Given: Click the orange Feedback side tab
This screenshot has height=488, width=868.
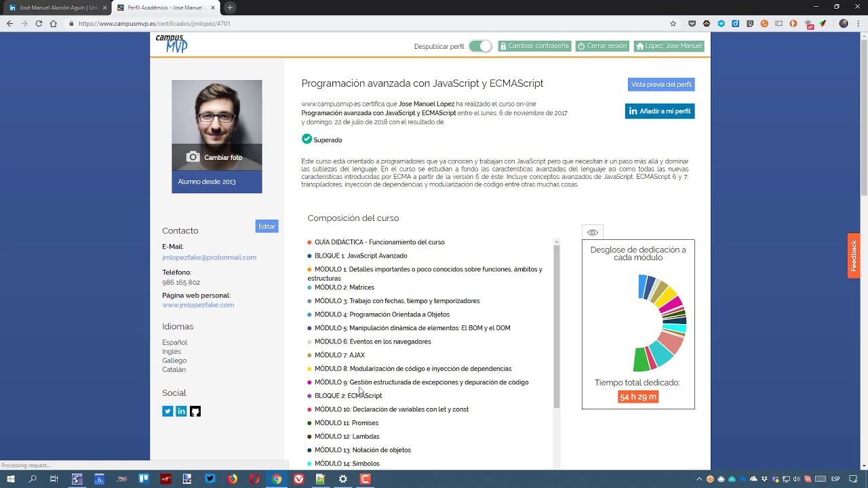Looking at the screenshot, I should 854,255.
